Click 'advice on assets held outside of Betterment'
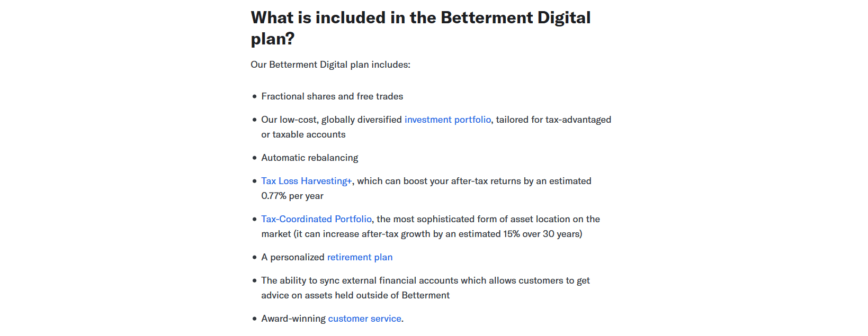 (355, 295)
